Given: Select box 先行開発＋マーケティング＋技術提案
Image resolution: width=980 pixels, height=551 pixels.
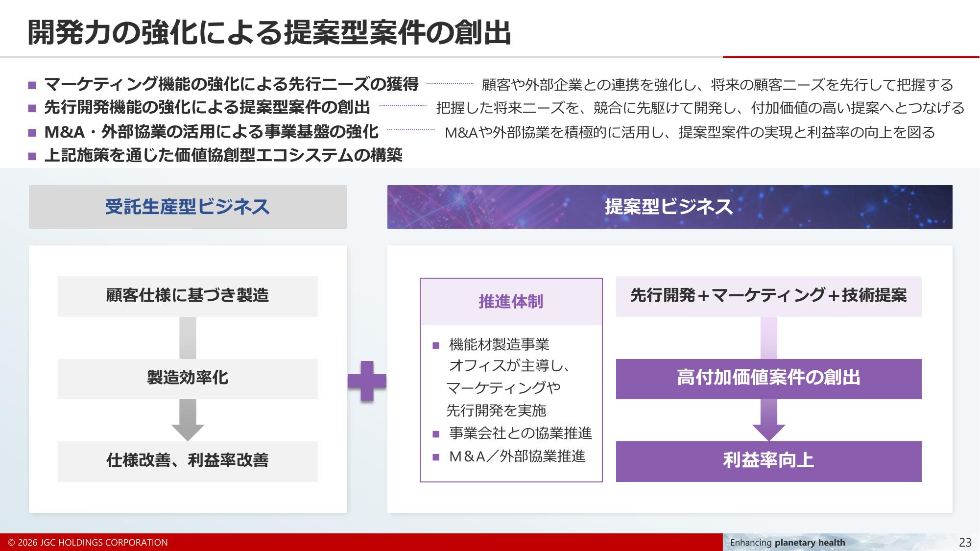Looking at the screenshot, I should (768, 296).
